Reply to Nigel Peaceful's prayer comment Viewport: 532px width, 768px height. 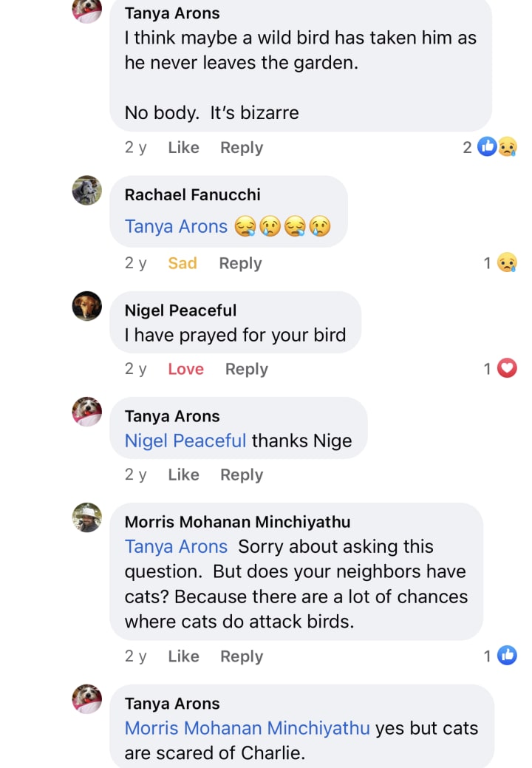246,369
